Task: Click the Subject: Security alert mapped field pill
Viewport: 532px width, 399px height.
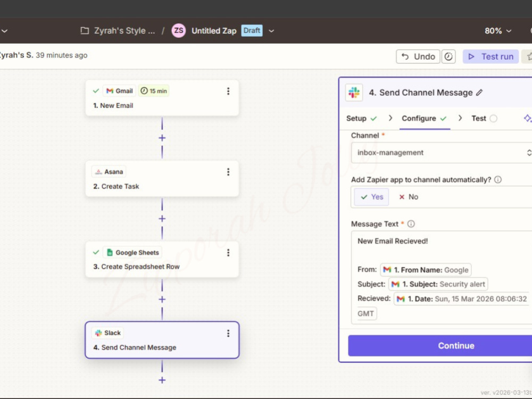Action: [x=438, y=284]
